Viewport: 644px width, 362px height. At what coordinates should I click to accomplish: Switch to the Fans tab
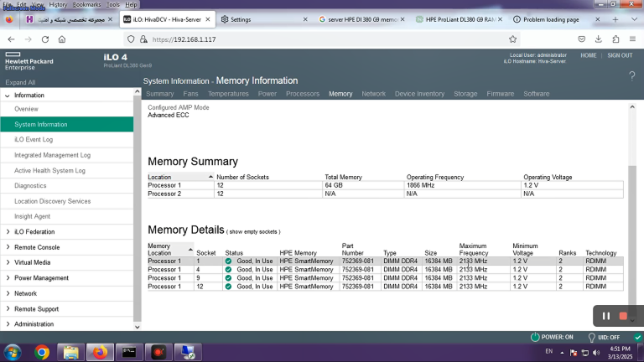point(190,94)
